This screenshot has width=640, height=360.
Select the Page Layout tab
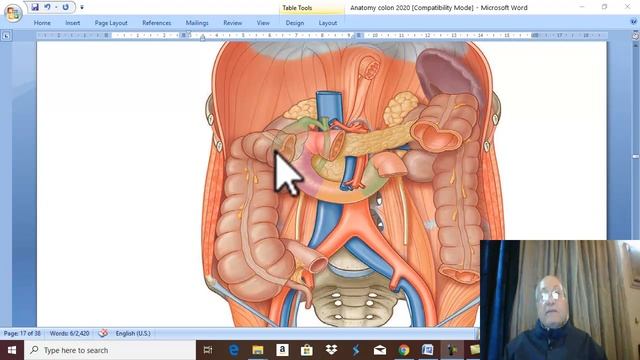click(x=111, y=23)
